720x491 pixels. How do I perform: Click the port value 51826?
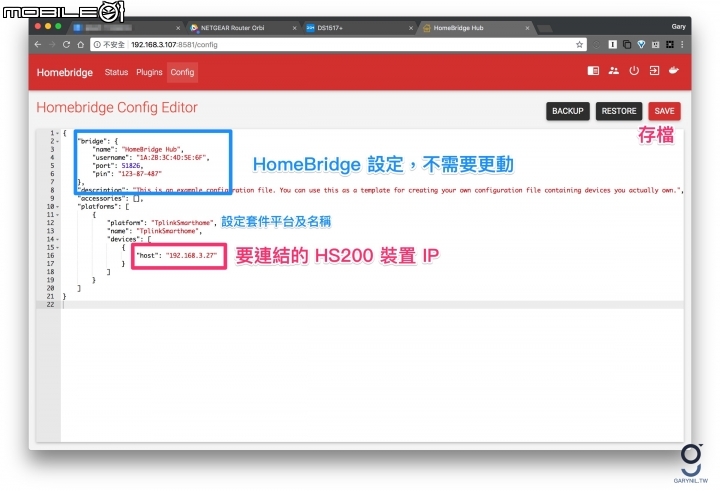tap(131, 165)
